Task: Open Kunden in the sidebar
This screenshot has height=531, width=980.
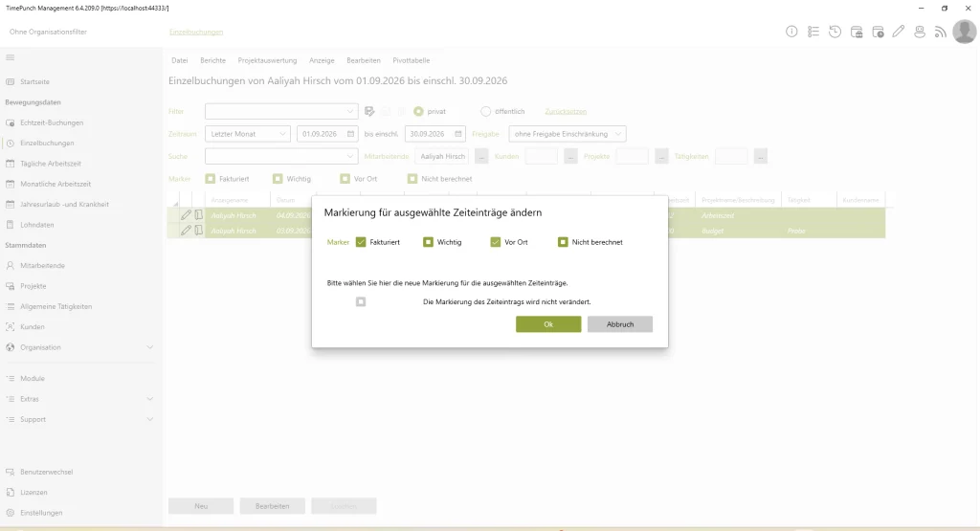Action: tap(32, 326)
